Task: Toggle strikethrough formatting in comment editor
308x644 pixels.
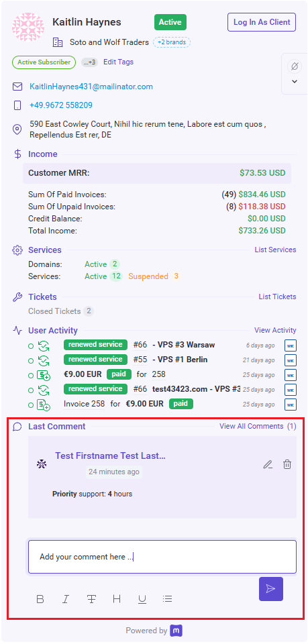Action: pos(91,599)
